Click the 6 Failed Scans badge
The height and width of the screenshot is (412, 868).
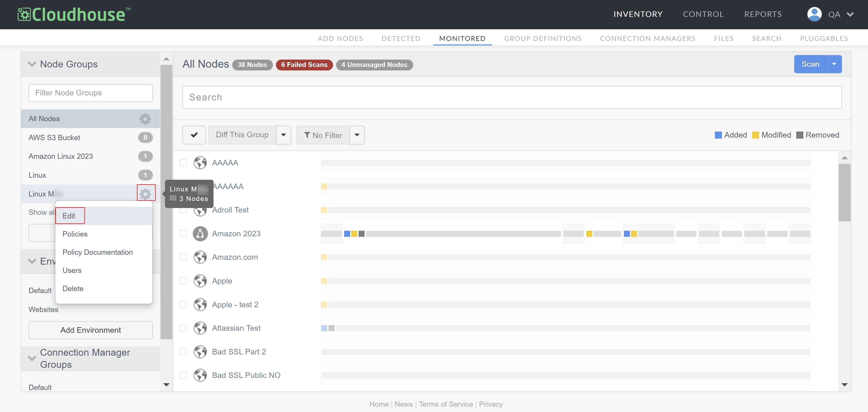point(304,65)
